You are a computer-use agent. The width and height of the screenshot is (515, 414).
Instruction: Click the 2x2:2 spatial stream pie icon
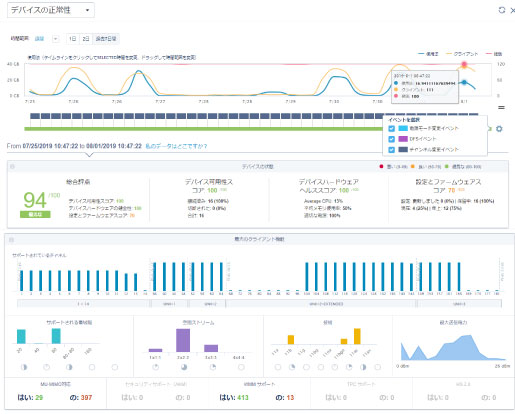(184, 367)
